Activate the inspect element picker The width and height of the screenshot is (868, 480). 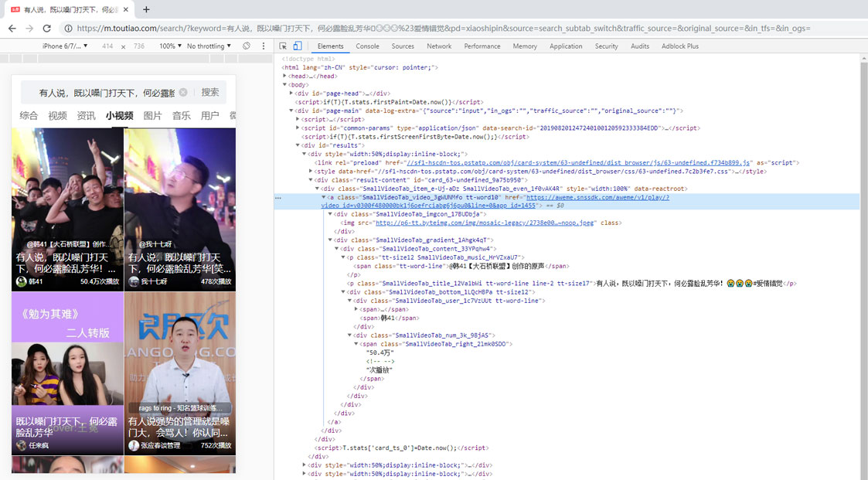(283, 46)
